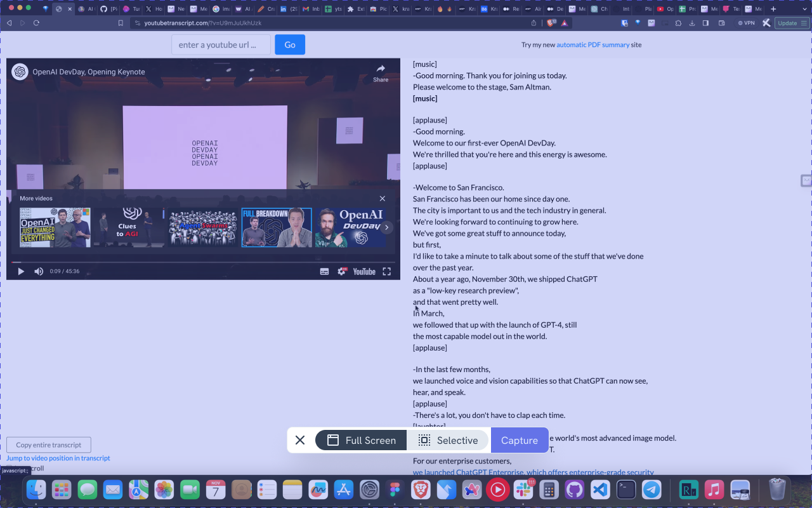The height and width of the screenshot is (508, 812).
Task: Open Visual Studio Code from the Dock
Action: pyautogui.click(x=600, y=490)
